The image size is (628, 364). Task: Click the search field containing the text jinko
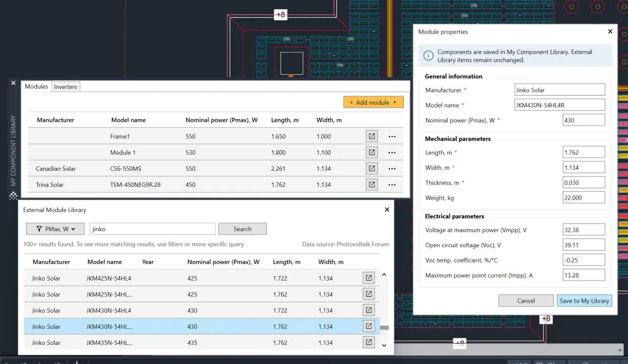(152, 229)
